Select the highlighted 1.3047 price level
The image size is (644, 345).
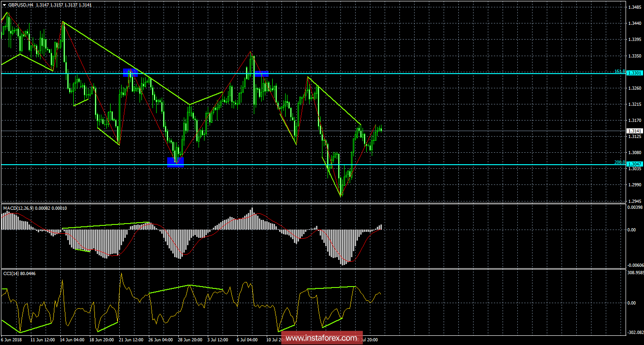pyautogui.click(x=635, y=163)
